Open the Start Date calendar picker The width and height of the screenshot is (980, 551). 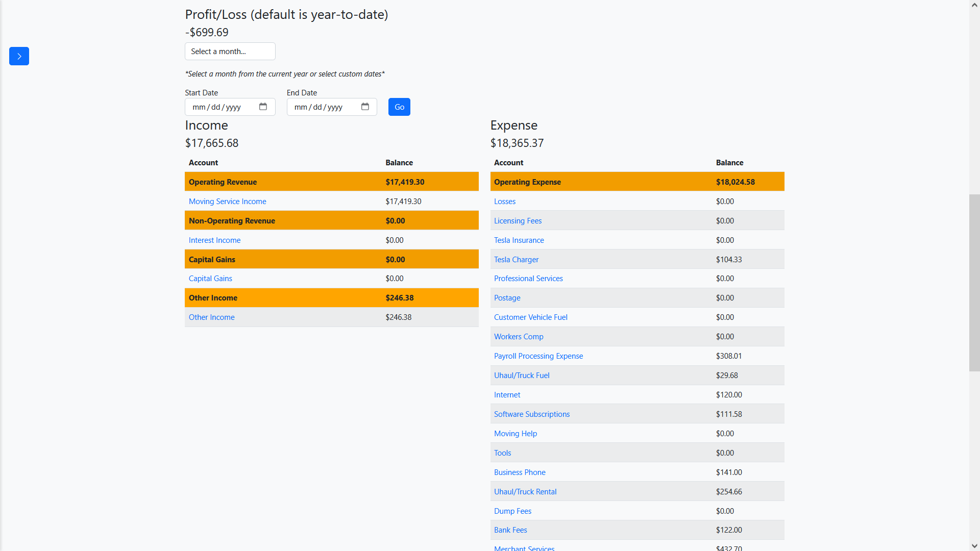pyautogui.click(x=263, y=107)
